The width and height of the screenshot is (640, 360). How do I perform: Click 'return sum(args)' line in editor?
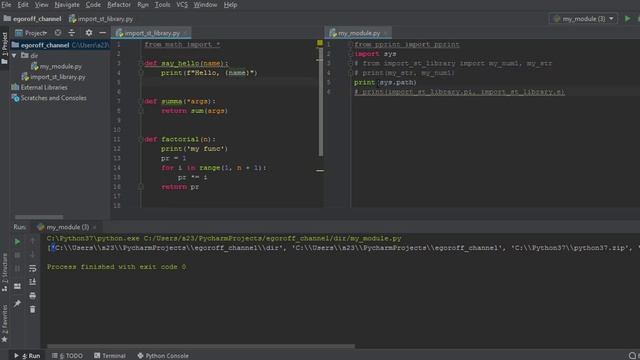194,111
